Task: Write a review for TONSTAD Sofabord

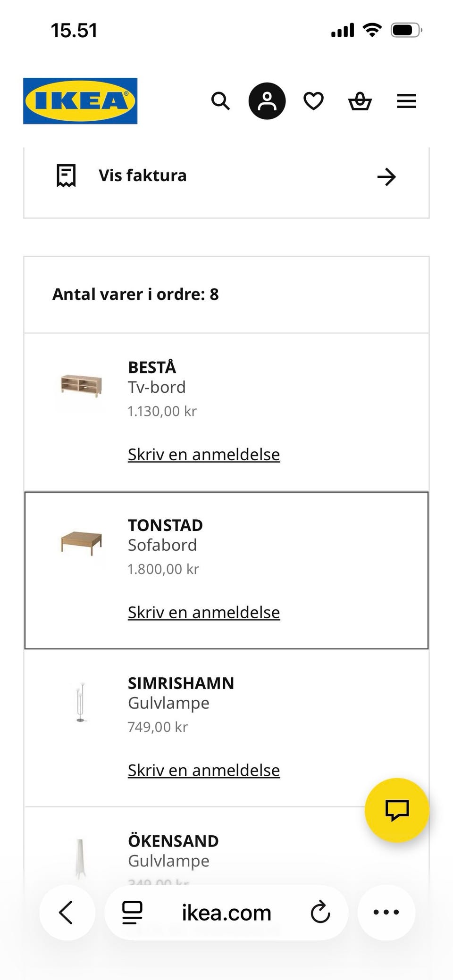Action: (x=204, y=613)
